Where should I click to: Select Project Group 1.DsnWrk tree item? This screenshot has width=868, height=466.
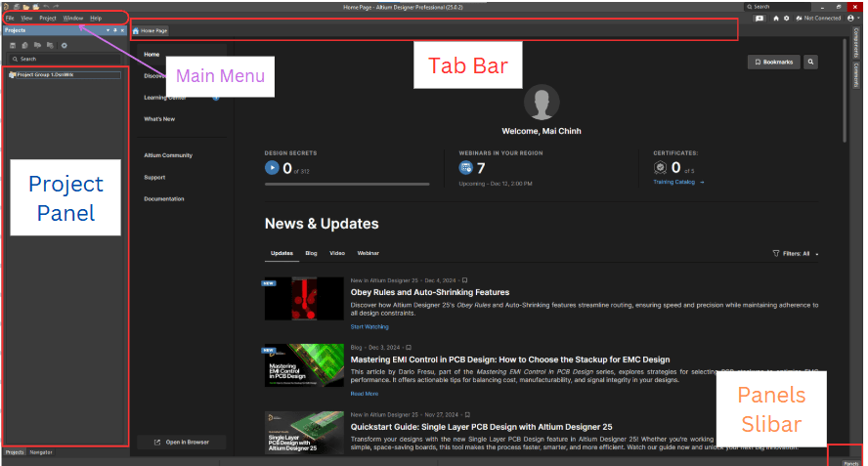pyautogui.click(x=47, y=74)
